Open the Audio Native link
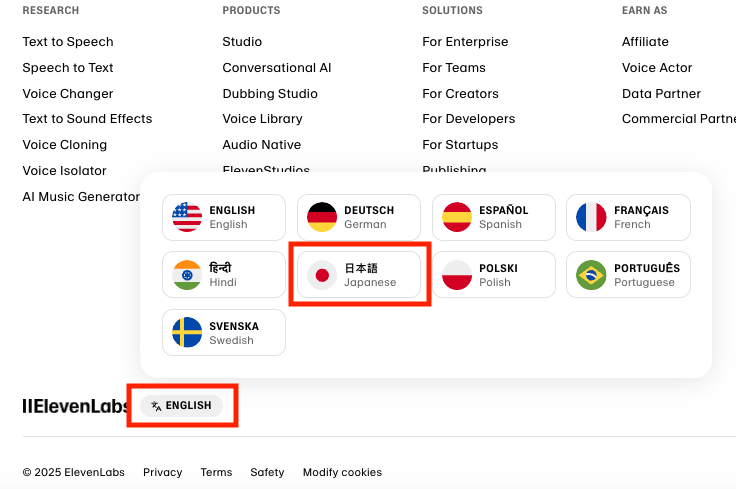The width and height of the screenshot is (736, 489). pos(261,145)
